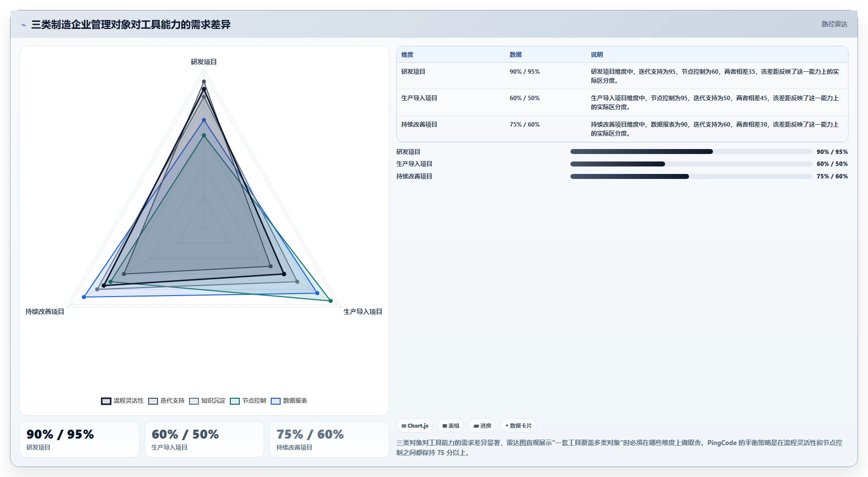Click the 数据卡片 tag chip
868x477 pixels.
[519, 426]
